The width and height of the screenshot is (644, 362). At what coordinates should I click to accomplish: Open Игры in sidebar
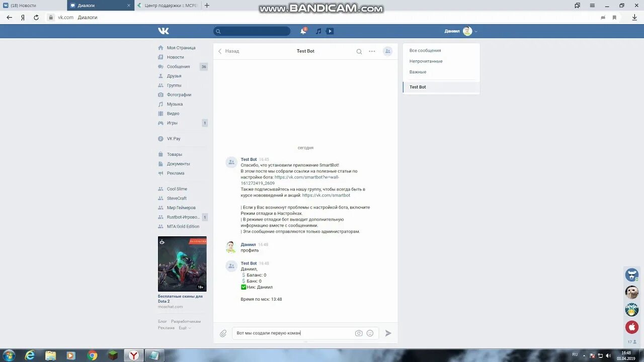pos(172,123)
